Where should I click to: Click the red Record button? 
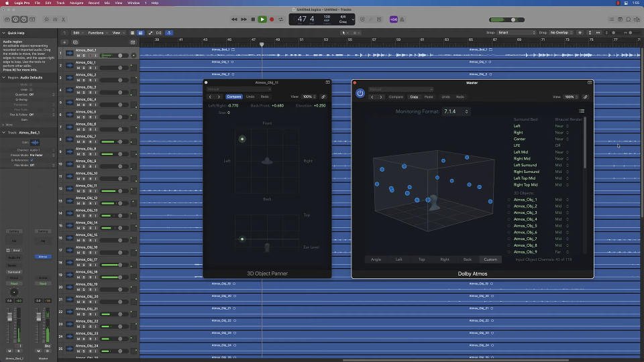pos(272,19)
